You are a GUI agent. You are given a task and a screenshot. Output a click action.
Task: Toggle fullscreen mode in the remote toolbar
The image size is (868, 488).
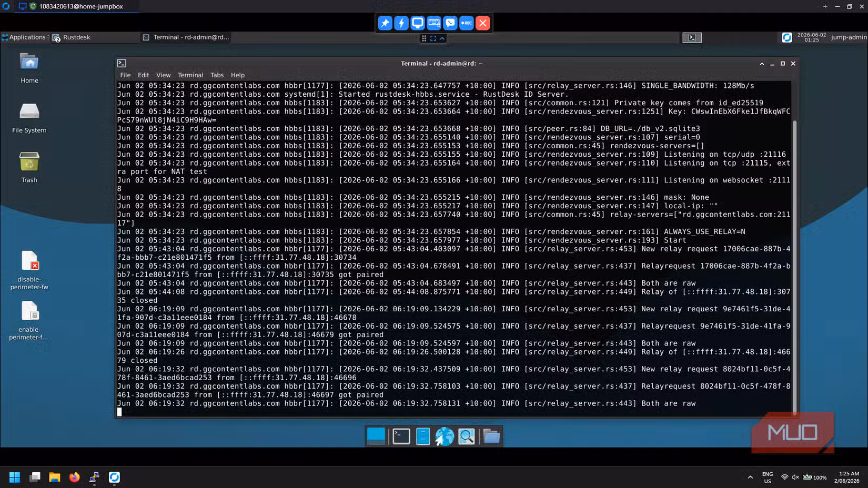click(x=433, y=38)
